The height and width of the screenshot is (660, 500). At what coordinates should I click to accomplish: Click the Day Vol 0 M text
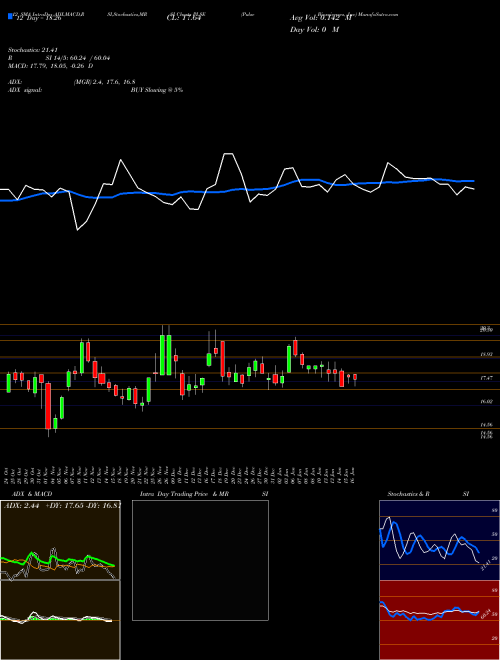click(x=314, y=30)
